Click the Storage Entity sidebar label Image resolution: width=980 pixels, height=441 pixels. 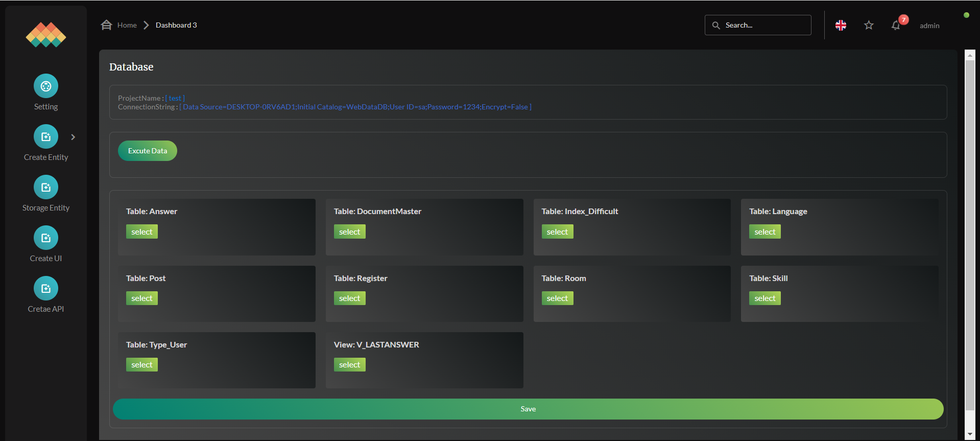46,207
